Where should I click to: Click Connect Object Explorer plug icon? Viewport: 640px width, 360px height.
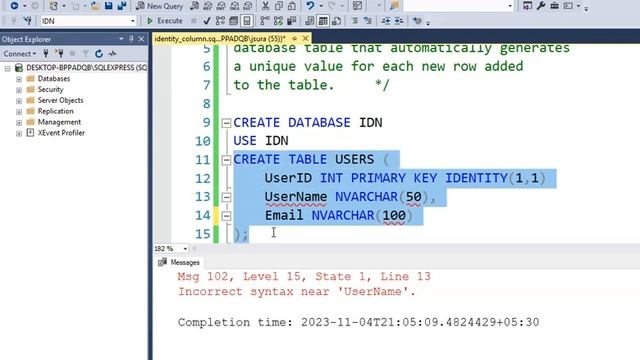46,53
